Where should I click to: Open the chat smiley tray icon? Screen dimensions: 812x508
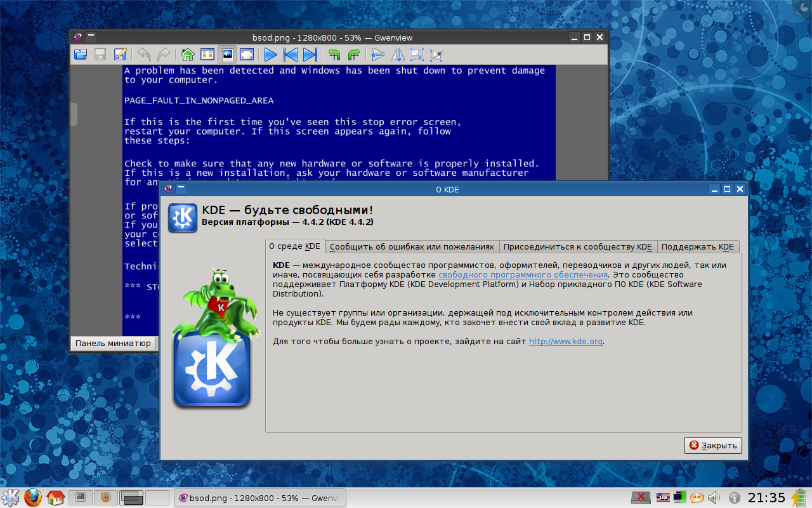(x=697, y=498)
